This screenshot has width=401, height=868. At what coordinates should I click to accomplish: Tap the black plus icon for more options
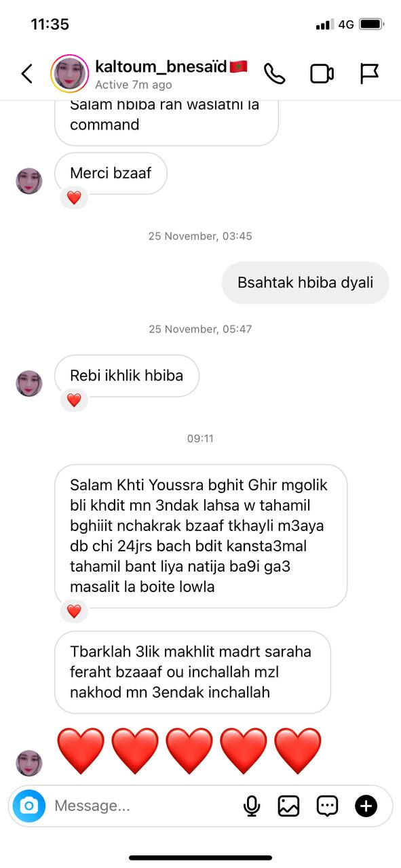click(366, 806)
